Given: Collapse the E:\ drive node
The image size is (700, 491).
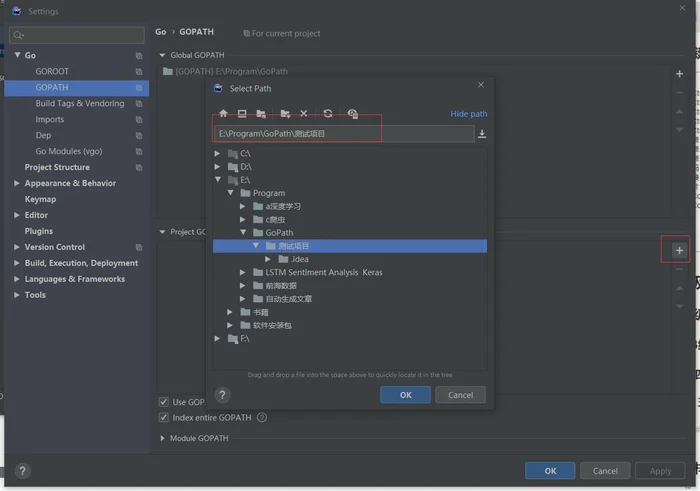Looking at the screenshot, I should point(217,179).
